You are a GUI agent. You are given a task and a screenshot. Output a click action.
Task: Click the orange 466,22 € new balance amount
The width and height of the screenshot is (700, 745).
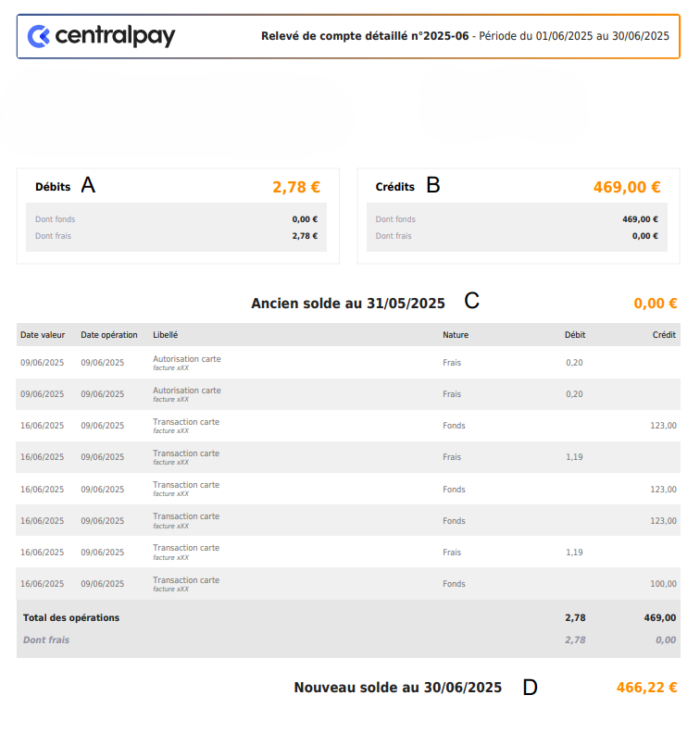(x=646, y=688)
